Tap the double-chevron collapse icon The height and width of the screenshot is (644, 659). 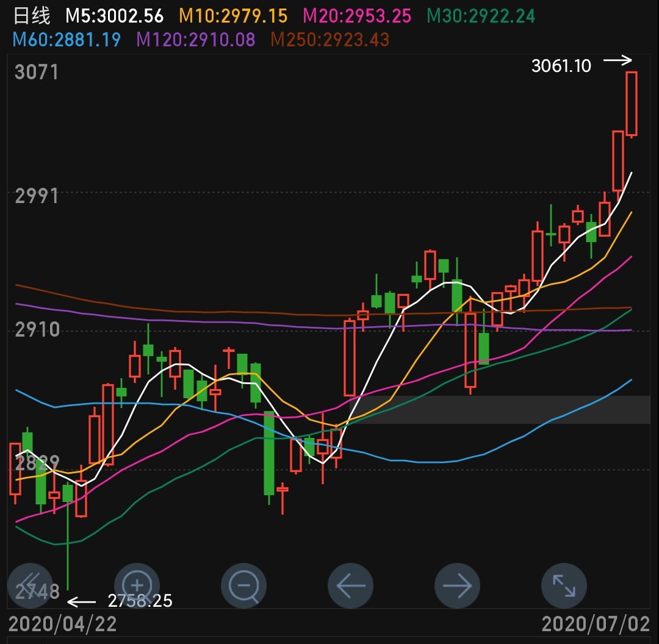(x=31, y=585)
